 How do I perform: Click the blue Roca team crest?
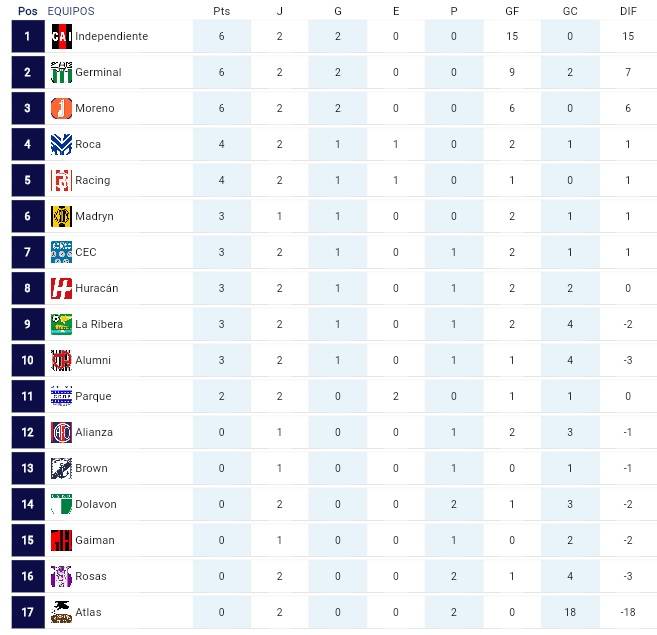click(x=61, y=145)
